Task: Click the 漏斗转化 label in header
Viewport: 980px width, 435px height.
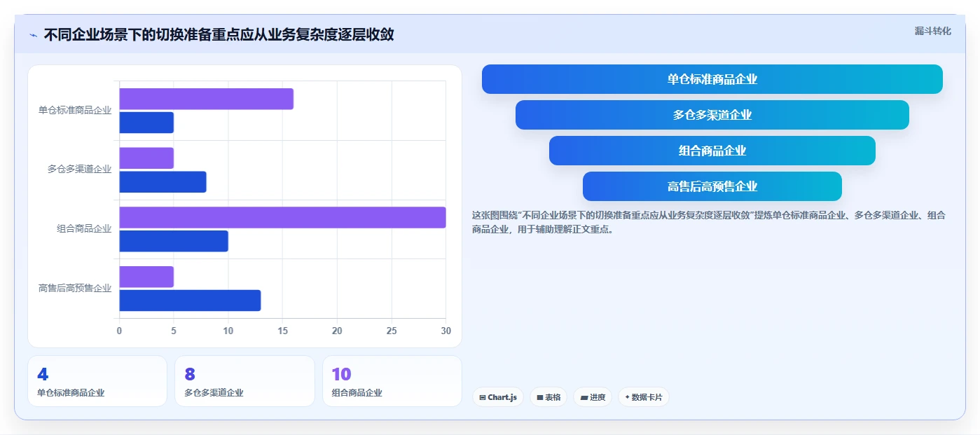Action: pos(932,31)
